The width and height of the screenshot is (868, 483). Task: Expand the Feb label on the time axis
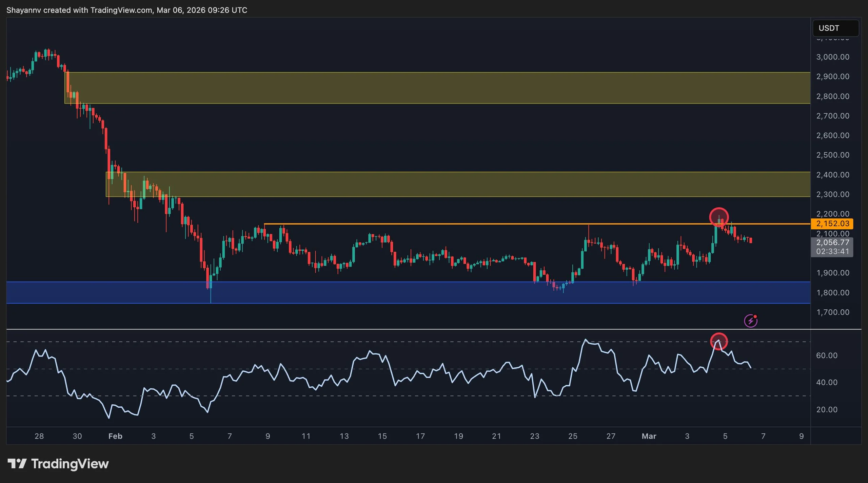(x=115, y=436)
